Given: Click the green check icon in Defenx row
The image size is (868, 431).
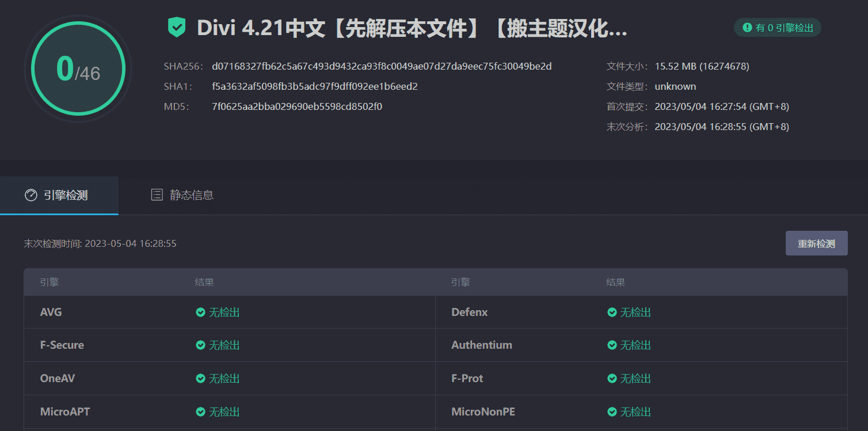Looking at the screenshot, I should tap(612, 312).
